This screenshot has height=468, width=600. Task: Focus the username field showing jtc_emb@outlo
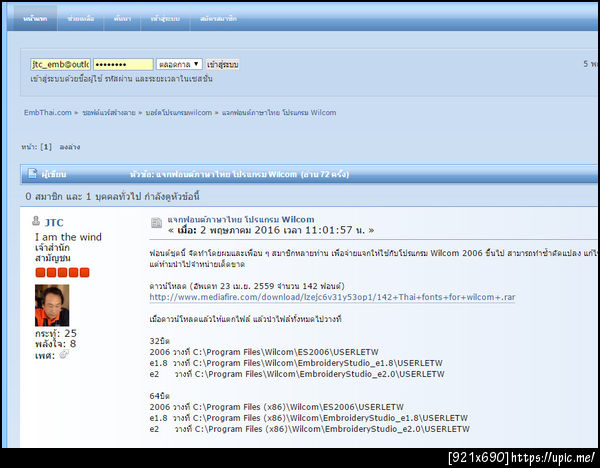coord(60,64)
